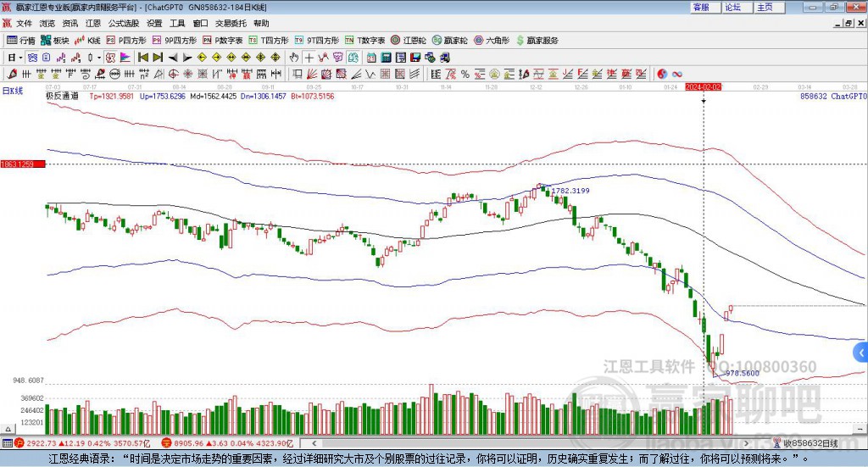The image size is (868, 467).
Task: Open the calculator icon
Action: [386, 58]
